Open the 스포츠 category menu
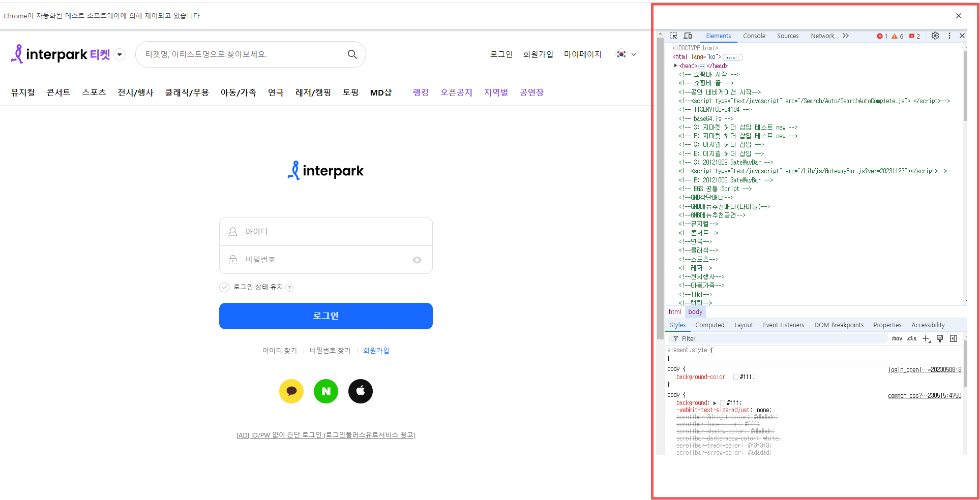This screenshot has height=500, width=980. click(94, 92)
